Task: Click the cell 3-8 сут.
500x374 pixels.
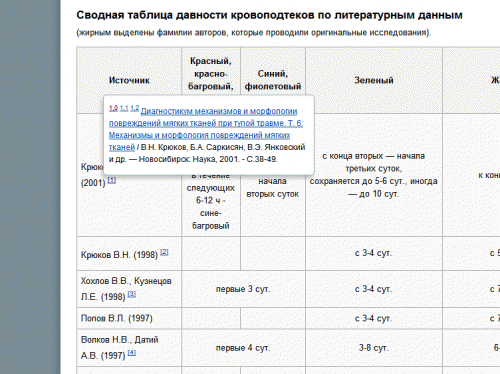Action: [x=374, y=348]
